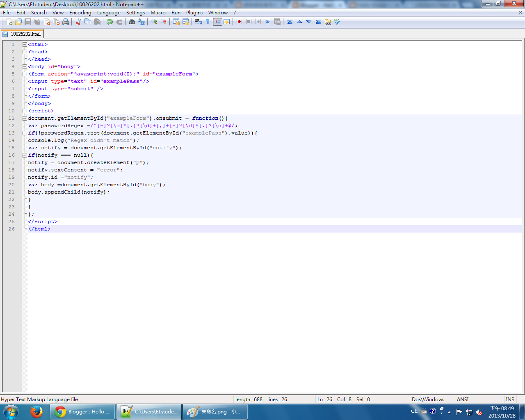Start macro recording with the red record icon
The height and width of the screenshot is (420, 525).
[239, 22]
